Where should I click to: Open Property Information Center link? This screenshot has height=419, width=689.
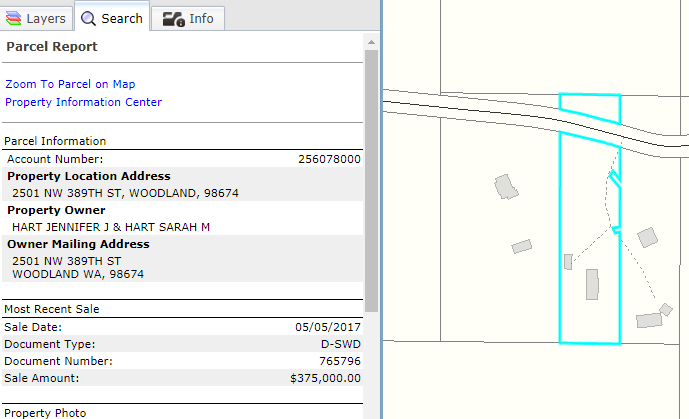[x=83, y=102]
